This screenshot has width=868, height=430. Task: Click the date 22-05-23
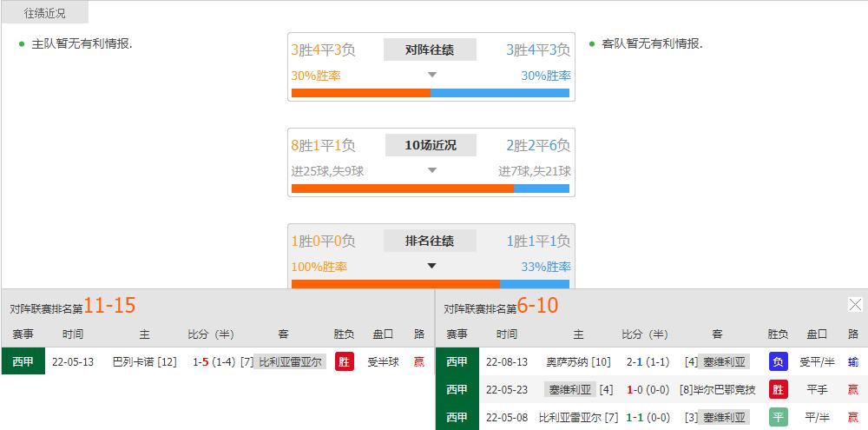[x=507, y=389]
